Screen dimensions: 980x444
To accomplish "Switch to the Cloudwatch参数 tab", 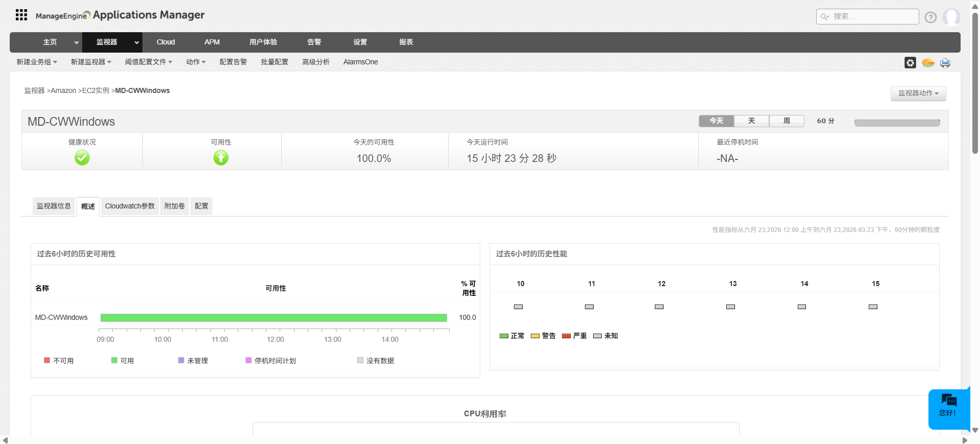I will tap(130, 206).
